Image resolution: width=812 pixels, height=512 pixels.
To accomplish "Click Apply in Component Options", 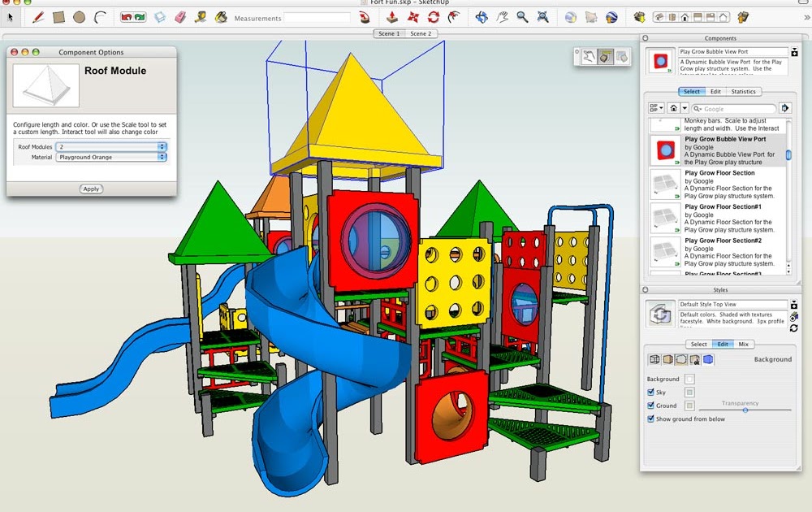I will click(91, 189).
